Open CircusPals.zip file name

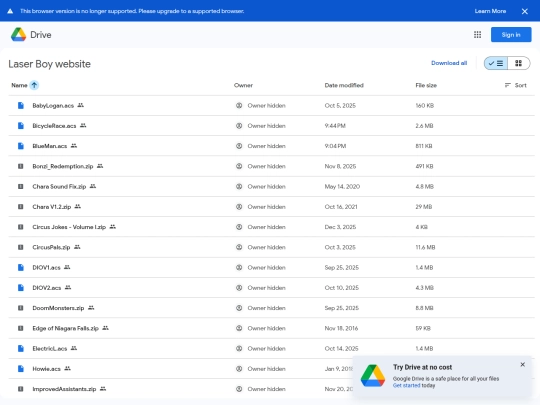[51, 247]
